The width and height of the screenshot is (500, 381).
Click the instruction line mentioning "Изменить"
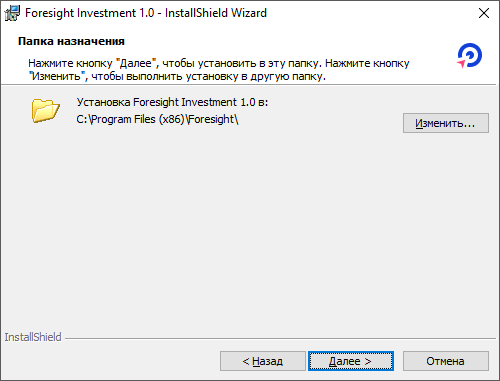click(177, 76)
